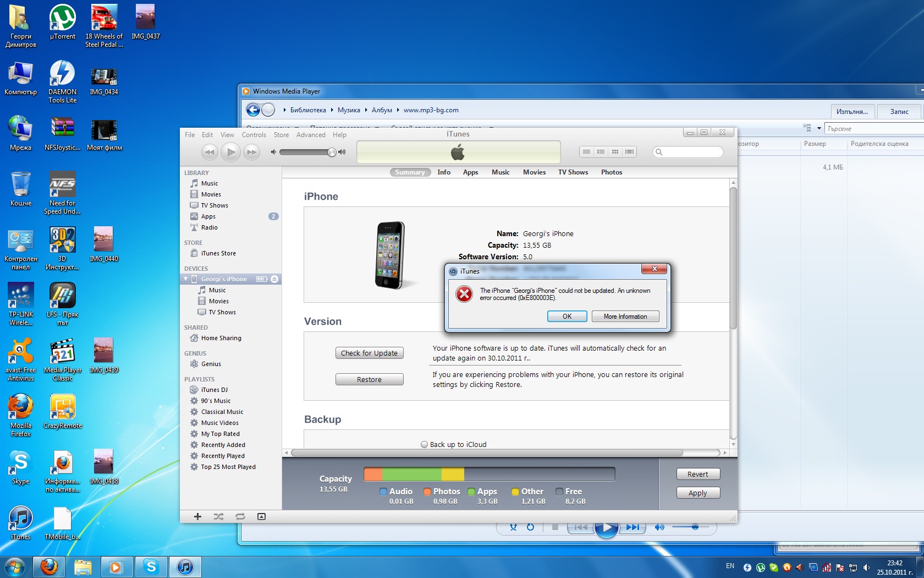The image size is (924, 578).
Task: Open the Запис tab in Media Player
Action: [899, 112]
